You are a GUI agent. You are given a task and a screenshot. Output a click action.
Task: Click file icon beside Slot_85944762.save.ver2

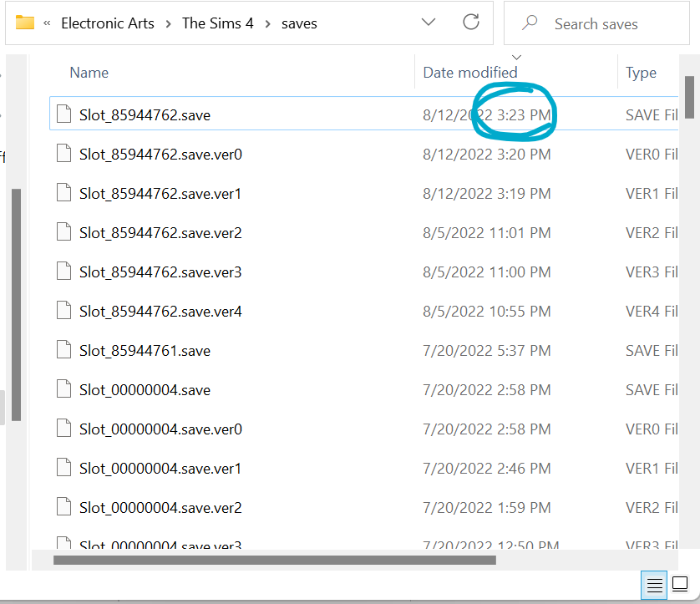63,231
